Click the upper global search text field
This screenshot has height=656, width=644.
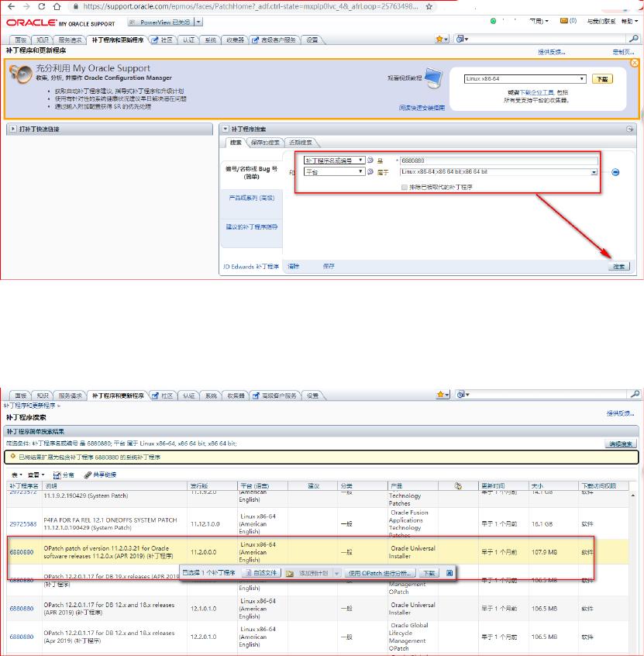click(549, 39)
